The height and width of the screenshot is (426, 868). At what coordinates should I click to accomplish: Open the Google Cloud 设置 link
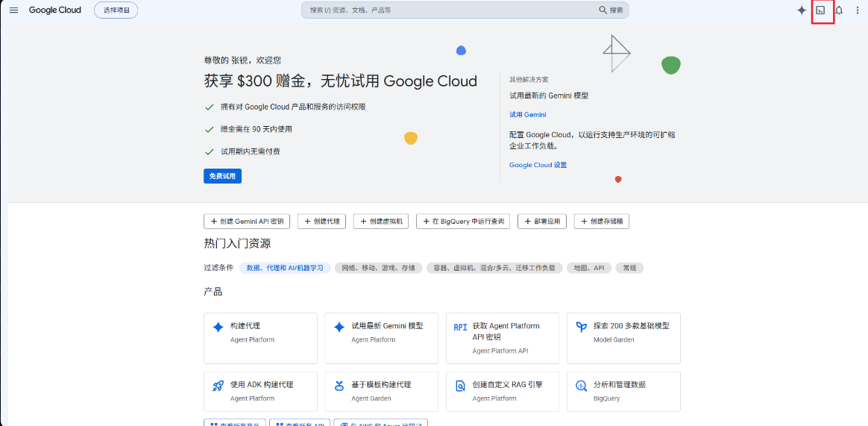pyautogui.click(x=538, y=165)
